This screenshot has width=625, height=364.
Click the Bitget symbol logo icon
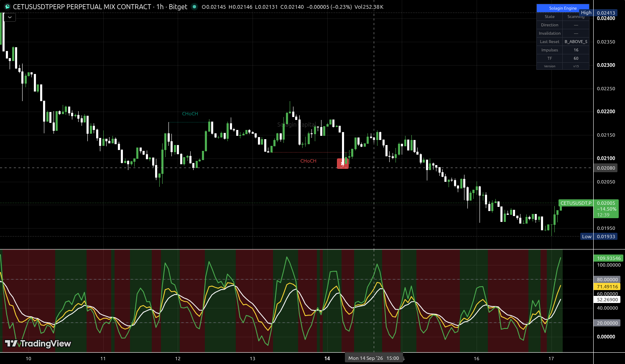[7, 7]
